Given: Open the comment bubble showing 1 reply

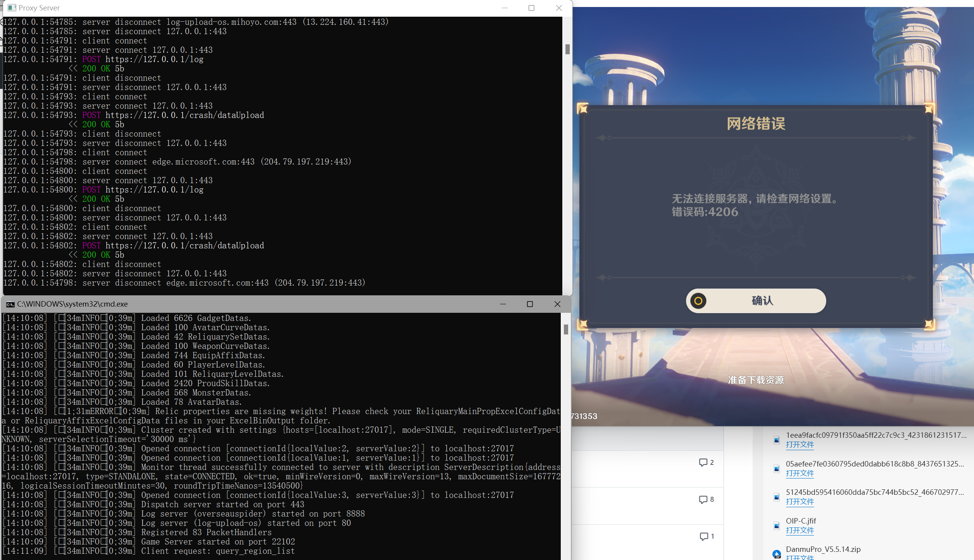Looking at the screenshot, I should point(706,536).
